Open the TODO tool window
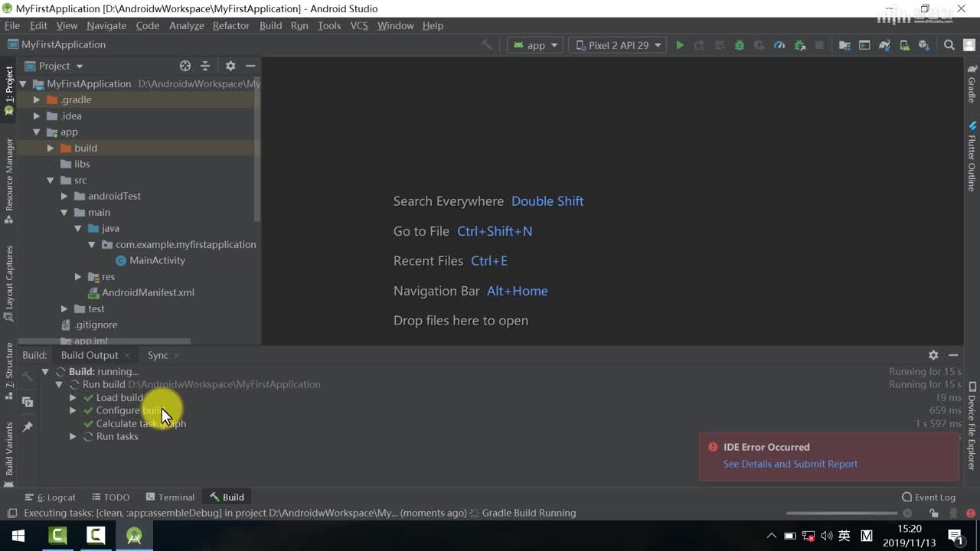The height and width of the screenshot is (551, 980). 110,497
